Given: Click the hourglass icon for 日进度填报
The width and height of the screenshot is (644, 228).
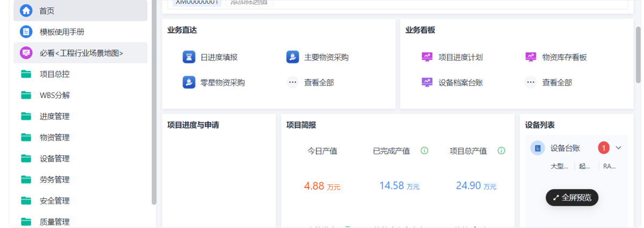Looking at the screenshot, I should [189, 57].
